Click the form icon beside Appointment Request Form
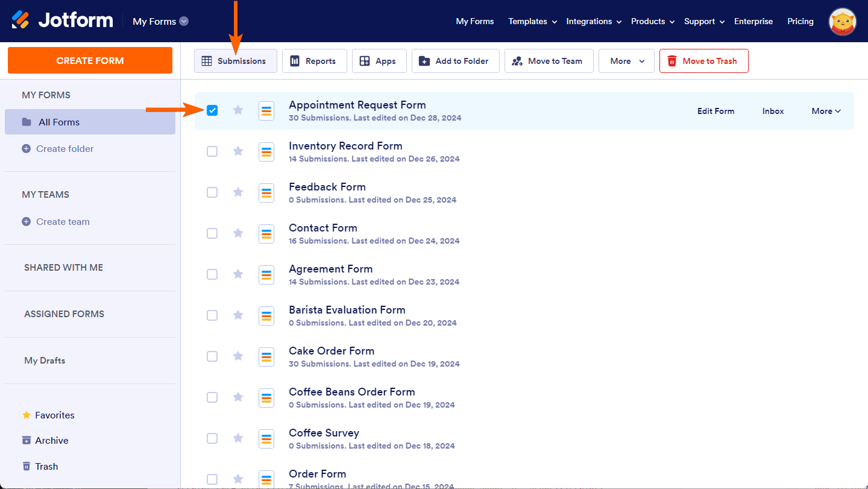Image resolution: width=868 pixels, height=489 pixels. coord(266,111)
